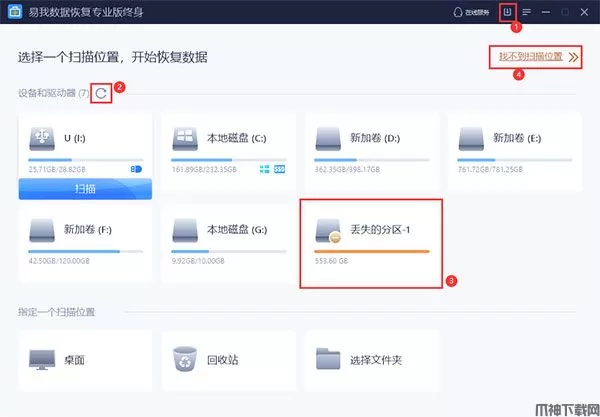
Task: Click usage bar of 新加卷 (F:)
Action: [85, 251]
